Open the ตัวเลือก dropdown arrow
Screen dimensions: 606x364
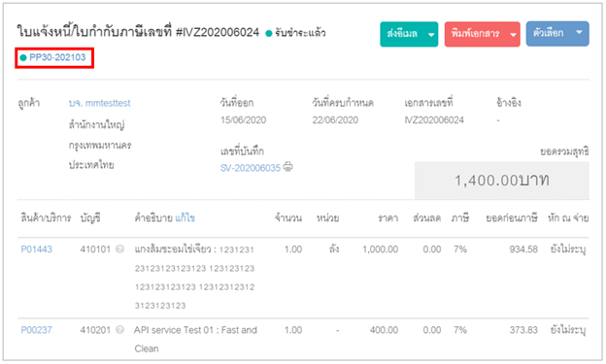(x=579, y=33)
